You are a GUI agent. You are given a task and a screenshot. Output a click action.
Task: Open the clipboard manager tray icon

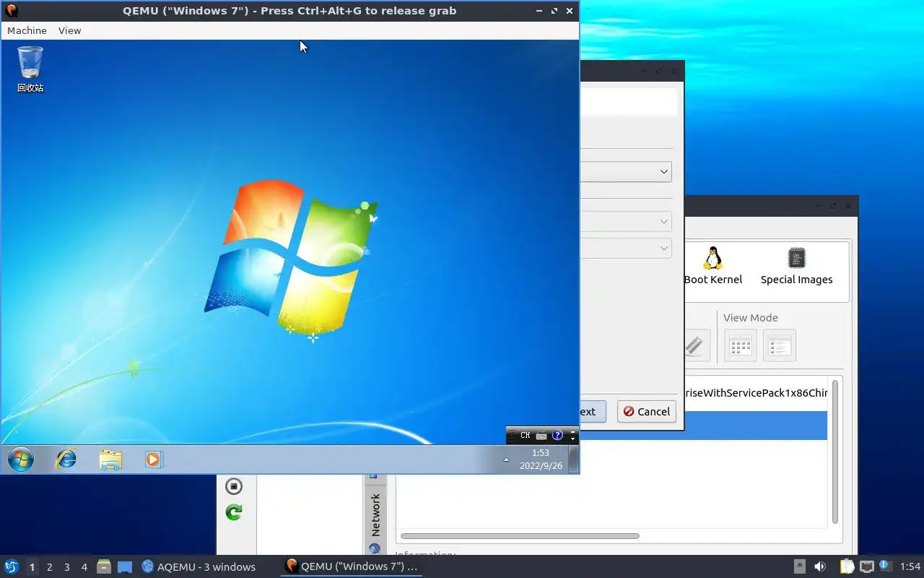click(847, 566)
